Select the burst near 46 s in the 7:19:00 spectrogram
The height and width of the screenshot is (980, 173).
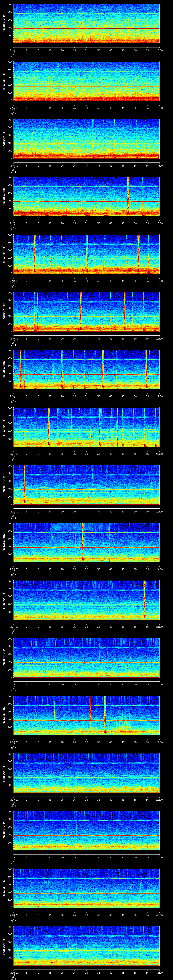pyautogui.click(x=125, y=312)
